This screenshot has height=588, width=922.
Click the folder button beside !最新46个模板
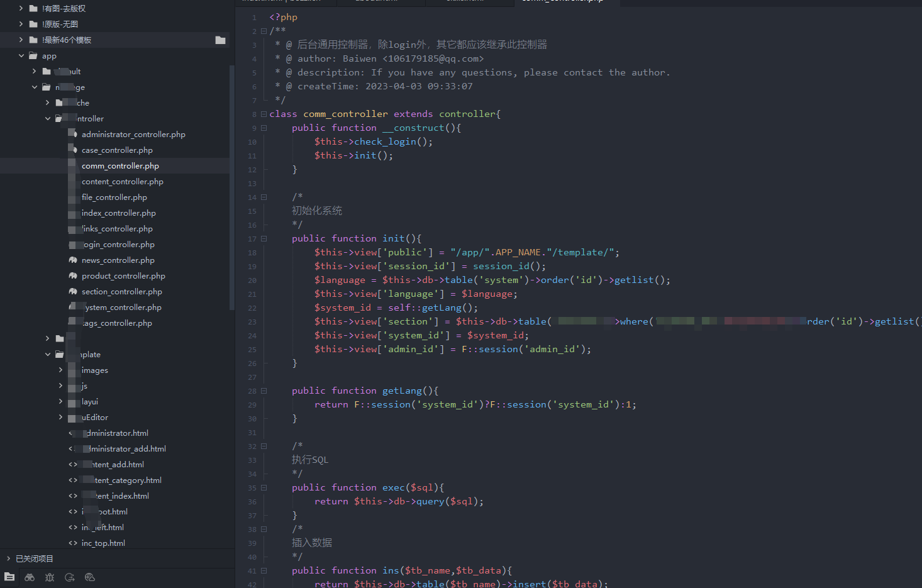click(220, 40)
